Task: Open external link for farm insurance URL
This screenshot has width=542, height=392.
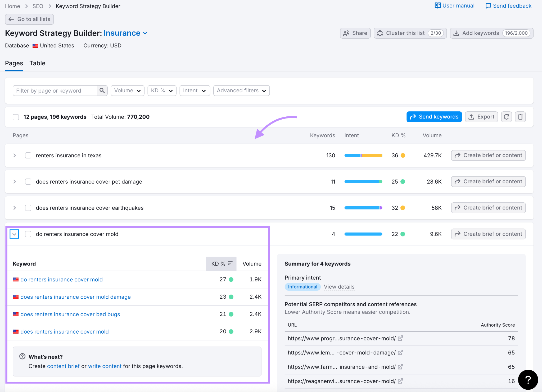Action: (400, 367)
